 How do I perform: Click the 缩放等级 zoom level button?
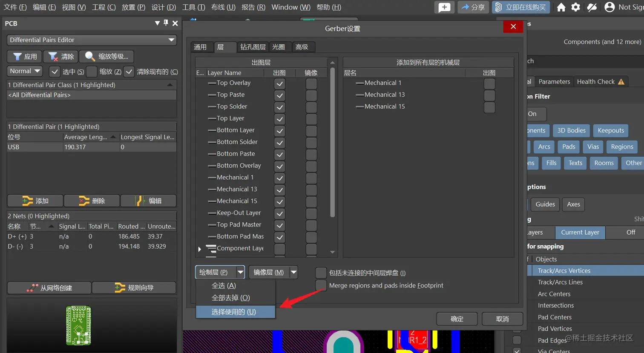pyautogui.click(x=106, y=56)
